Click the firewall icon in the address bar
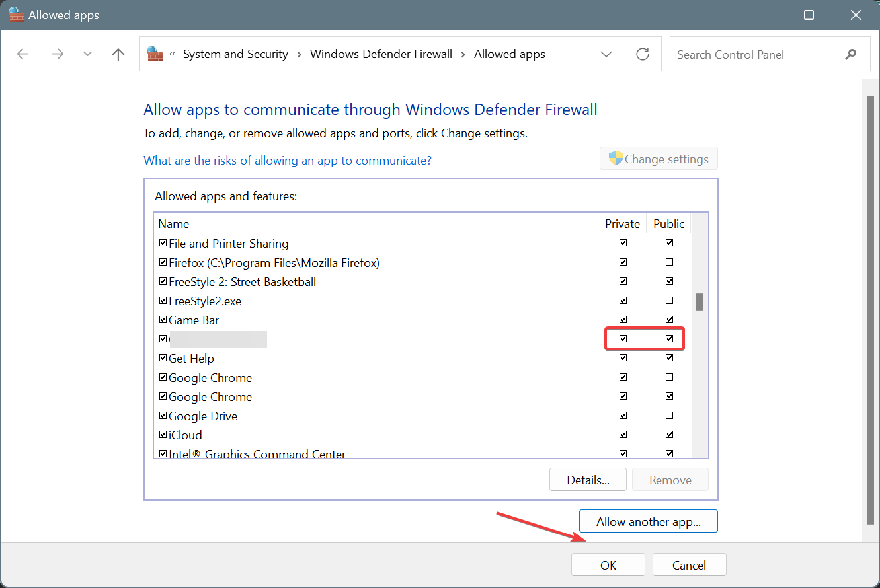The image size is (880, 588). pyautogui.click(x=155, y=54)
